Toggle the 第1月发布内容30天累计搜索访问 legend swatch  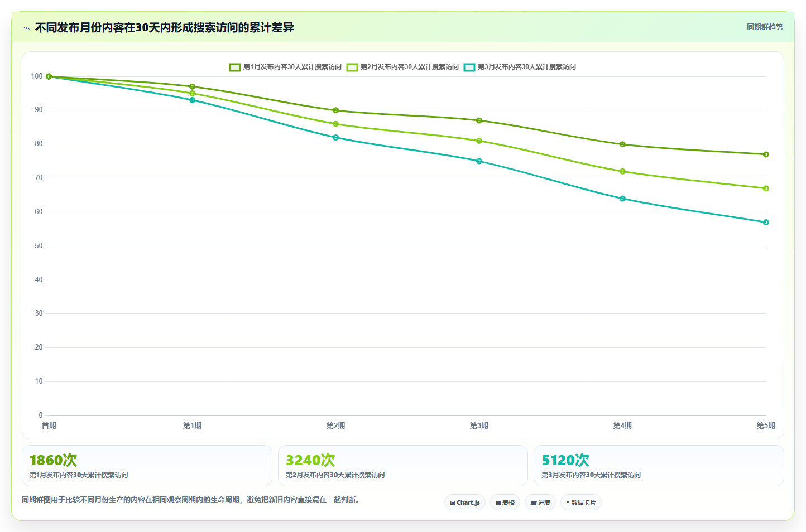235,67
